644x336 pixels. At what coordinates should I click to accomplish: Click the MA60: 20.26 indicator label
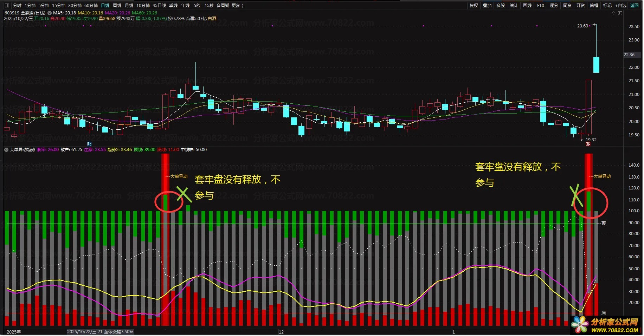point(144,13)
